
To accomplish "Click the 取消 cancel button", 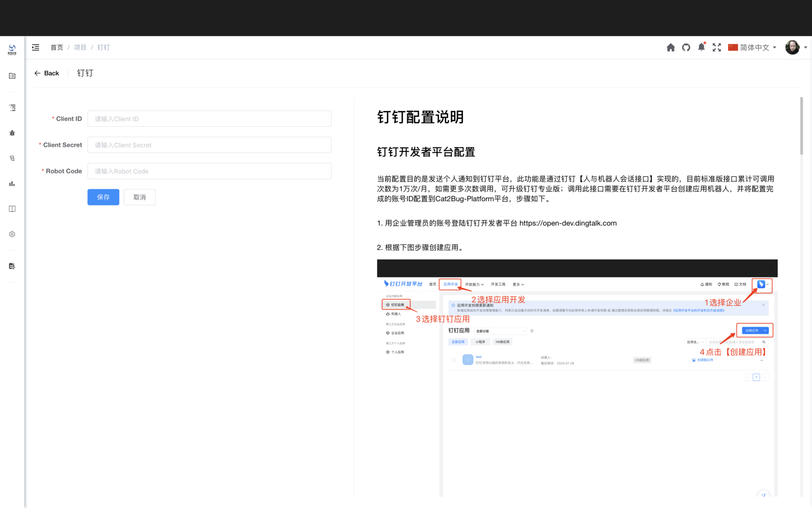I will tap(140, 197).
